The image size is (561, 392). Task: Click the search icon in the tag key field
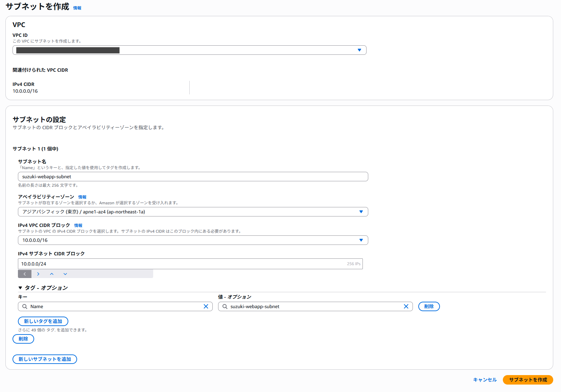click(24, 306)
